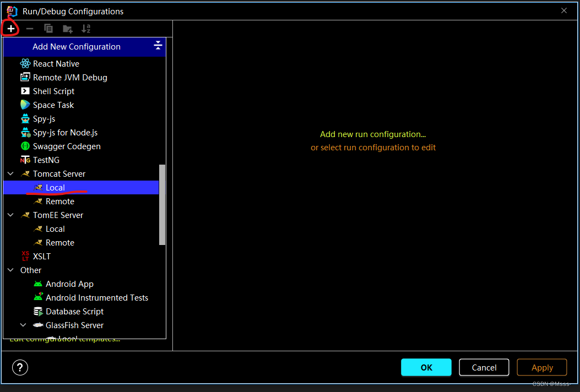Choose Shell Script configuration type
580x392 pixels.
tap(81, 91)
